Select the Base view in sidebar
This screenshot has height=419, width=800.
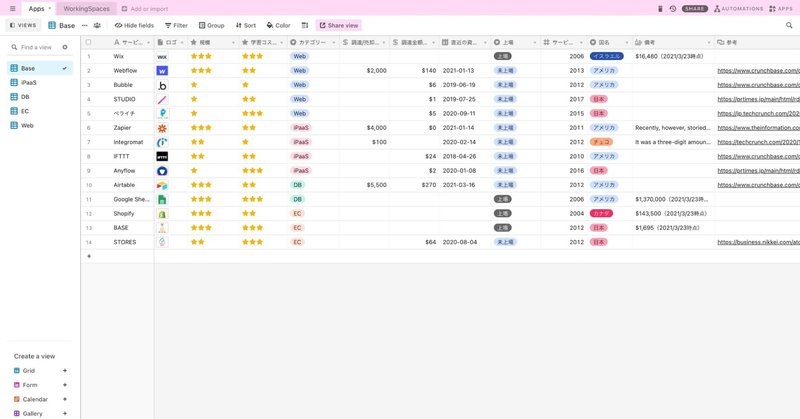[x=40, y=68]
